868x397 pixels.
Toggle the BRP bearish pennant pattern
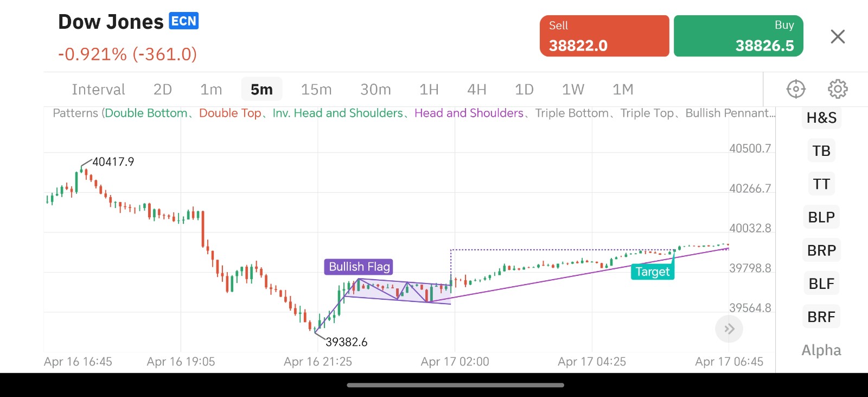coord(821,250)
